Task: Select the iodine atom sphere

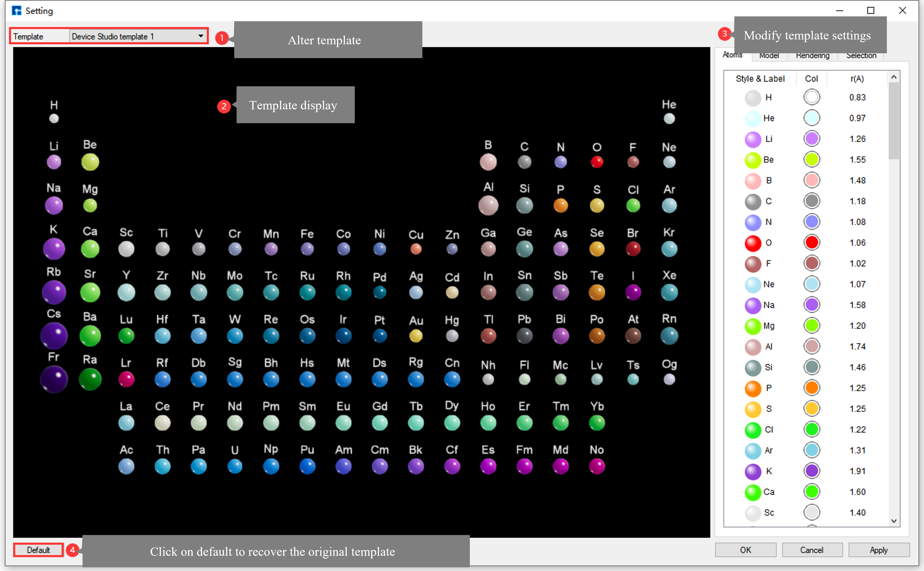Action: click(x=633, y=292)
